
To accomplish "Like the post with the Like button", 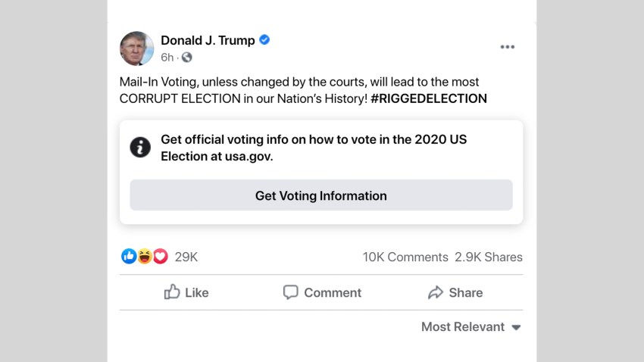I will [186, 292].
